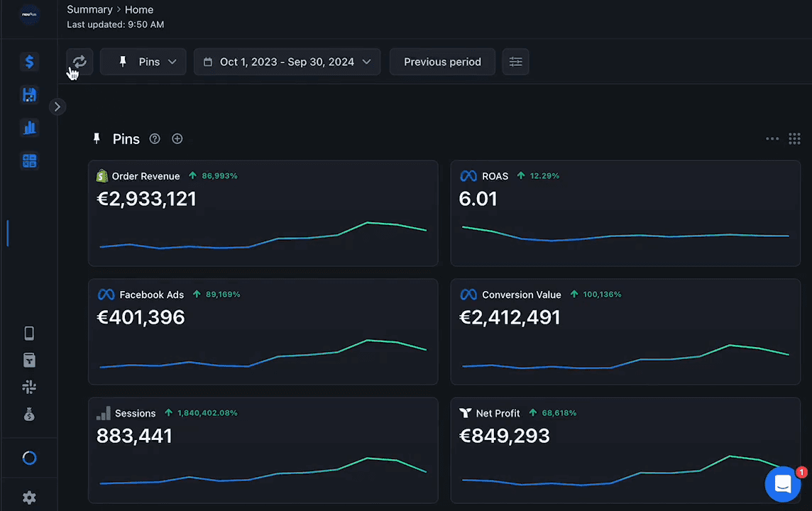This screenshot has width=812, height=511.
Task: Click the Facebook Ads 89,169% change
Action: click(x=216, y=295)
